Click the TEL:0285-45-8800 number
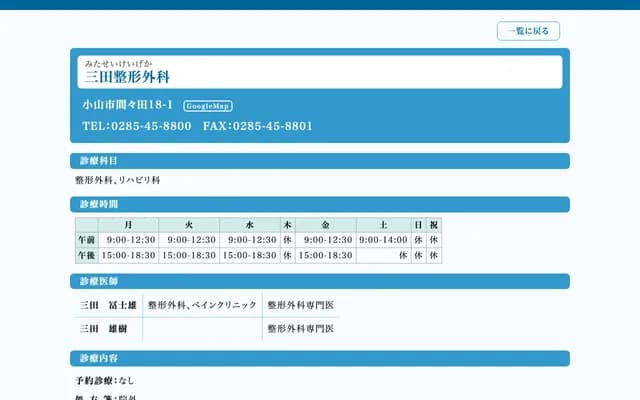640x400 pixels. click(x=137, y=126)
